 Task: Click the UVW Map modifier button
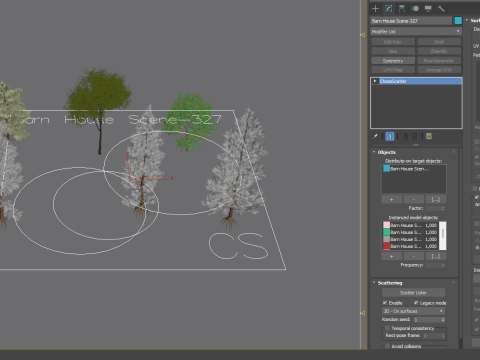tap(393, 70)
